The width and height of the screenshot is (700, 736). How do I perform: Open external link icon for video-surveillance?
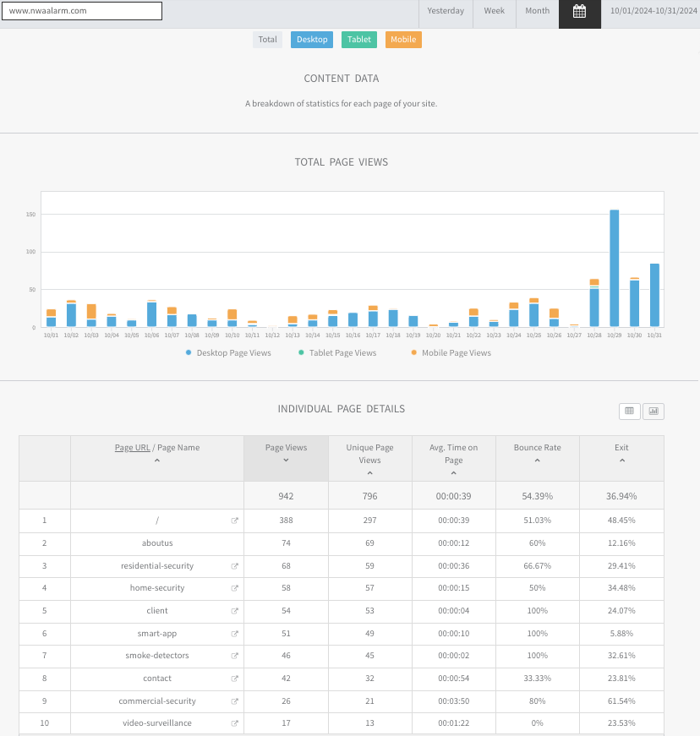point(234,723)
